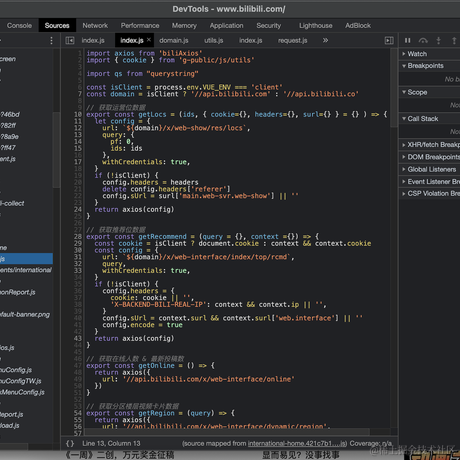Open the navigator three-dot menu
This screenshot has height=460, width=460.
point(51,40)
